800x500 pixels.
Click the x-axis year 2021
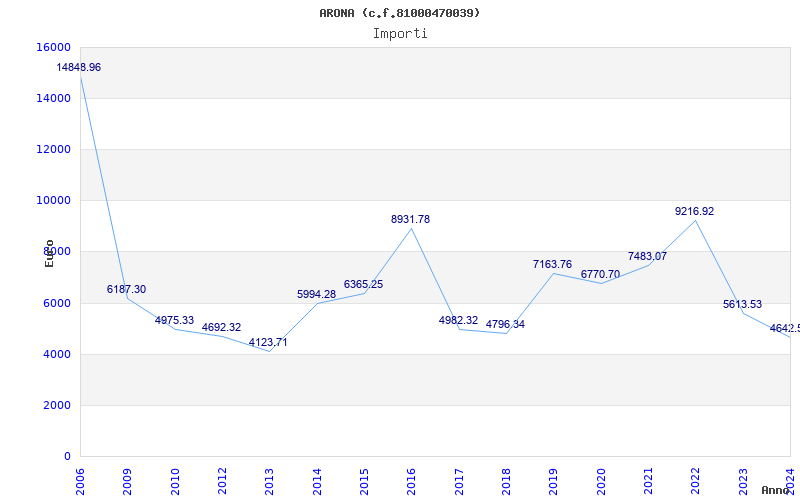coord(648,482)
